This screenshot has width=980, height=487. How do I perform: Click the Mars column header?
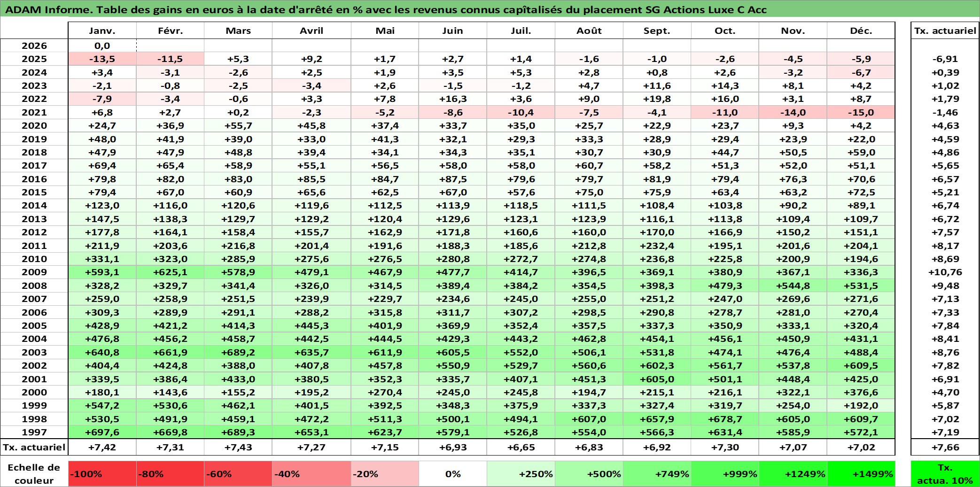pos(238,31)
